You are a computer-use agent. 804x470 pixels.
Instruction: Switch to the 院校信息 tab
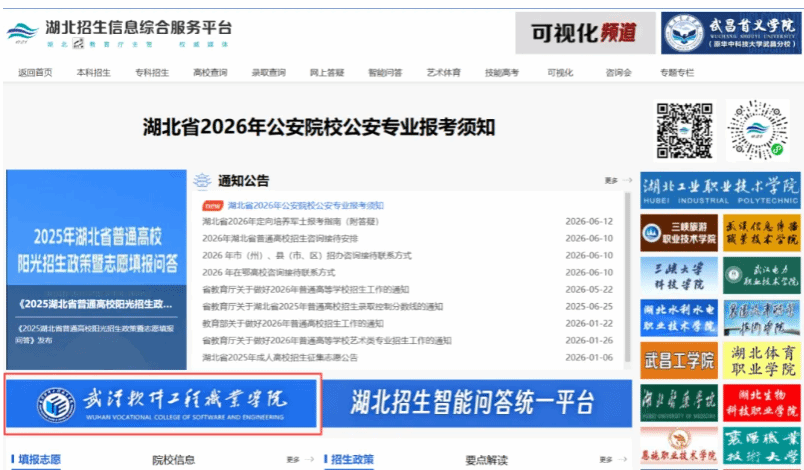point(173,460)
